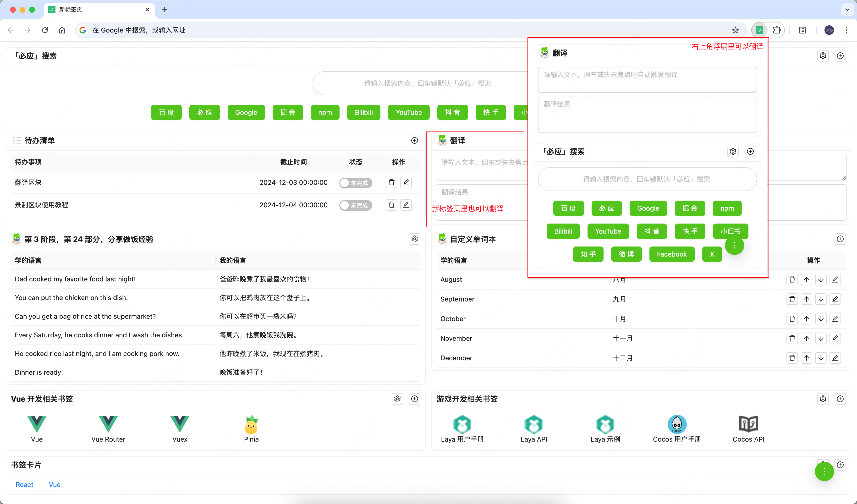Click the 截止时间 column header

tap(293, 162)
